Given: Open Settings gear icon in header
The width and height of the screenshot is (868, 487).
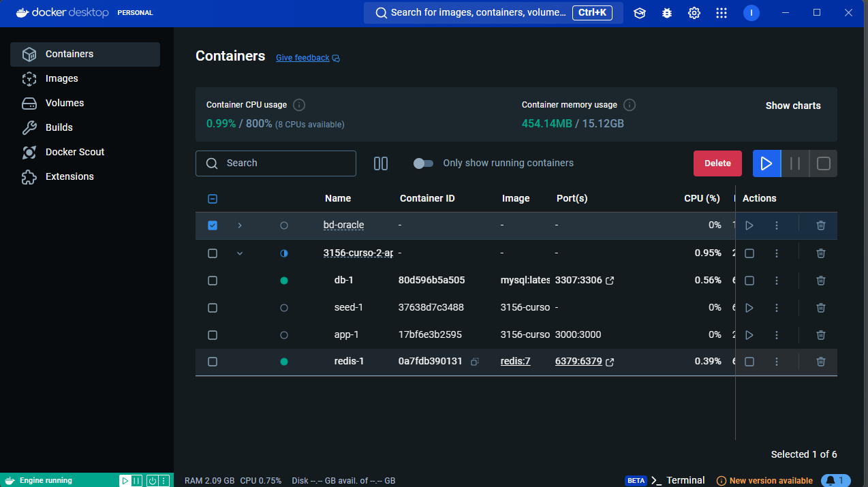Looking at the screenshot, I should (694, 13).
